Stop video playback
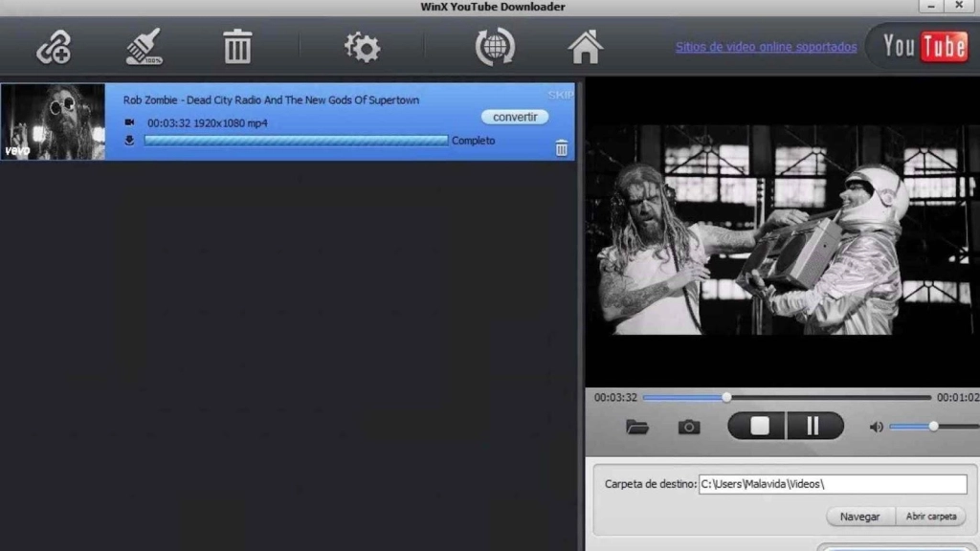 coord(758,426)
